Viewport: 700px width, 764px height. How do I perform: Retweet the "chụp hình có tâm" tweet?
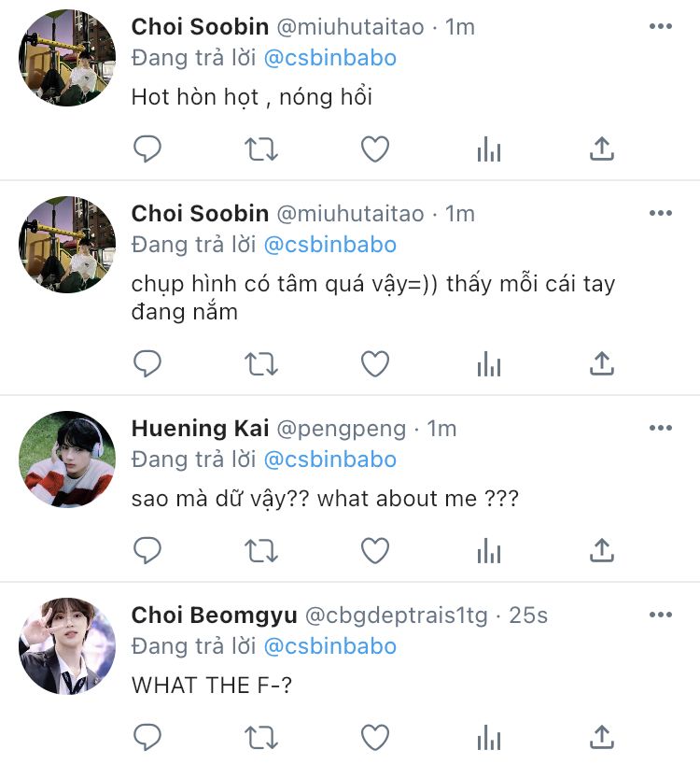click(261, 363)
